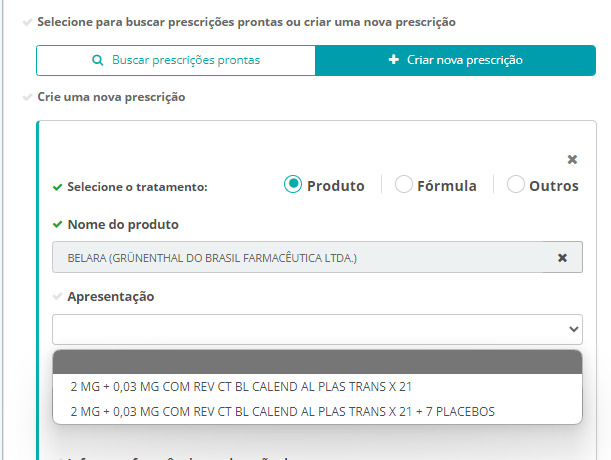Click the BELARA product name field
The width and height of the screenshot is (611, 460).
coord(300,258)
